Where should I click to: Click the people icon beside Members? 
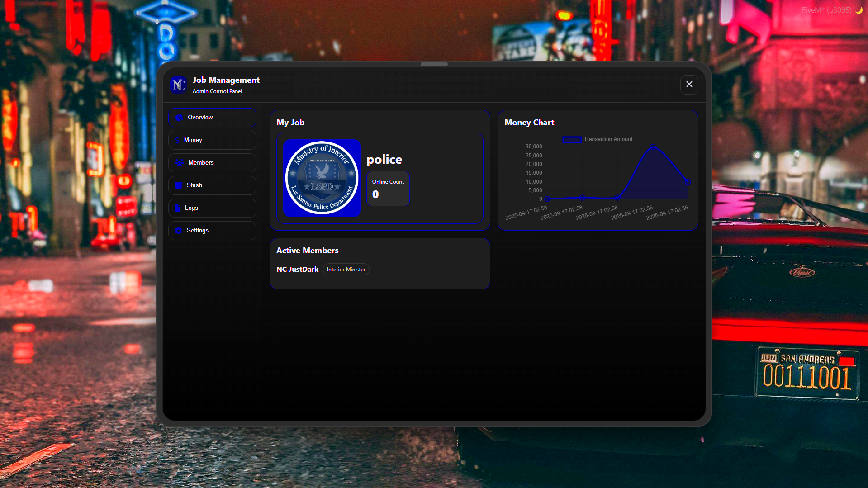pos(180,163)
